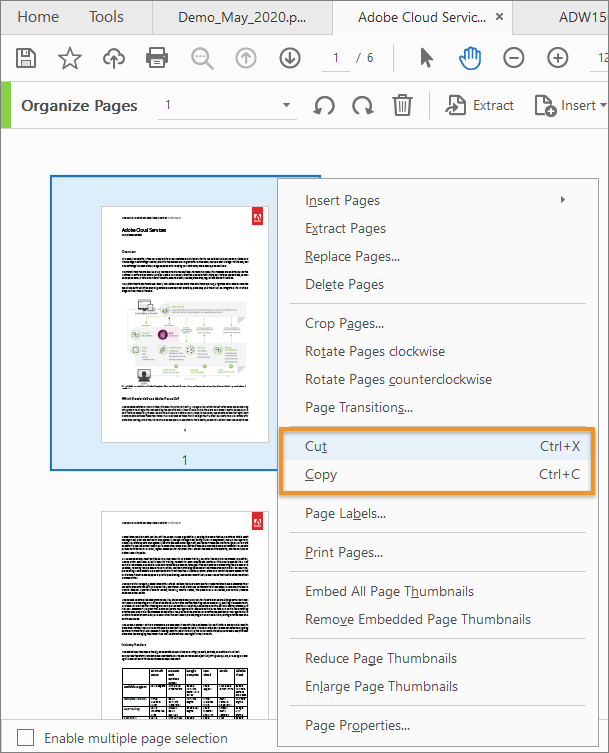Choose Replace Pages from the context menu
609x753 pixels.
tap(438, 256)
